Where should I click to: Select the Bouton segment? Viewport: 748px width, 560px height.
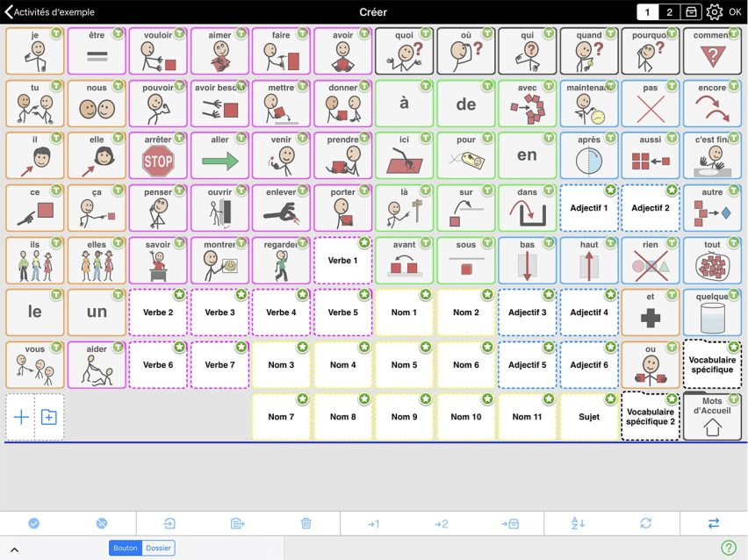(x=126, y=548)
